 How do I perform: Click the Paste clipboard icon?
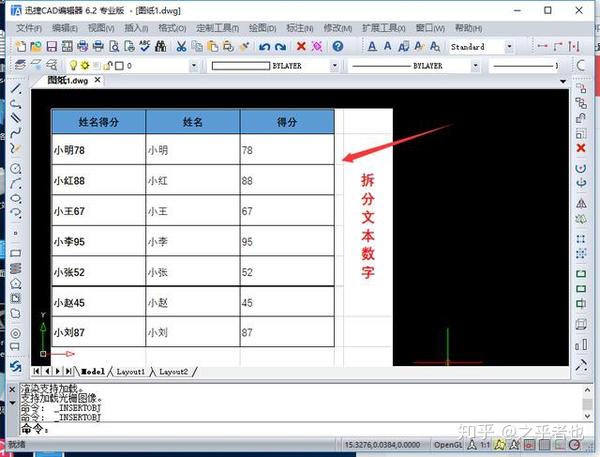(213, 46)
